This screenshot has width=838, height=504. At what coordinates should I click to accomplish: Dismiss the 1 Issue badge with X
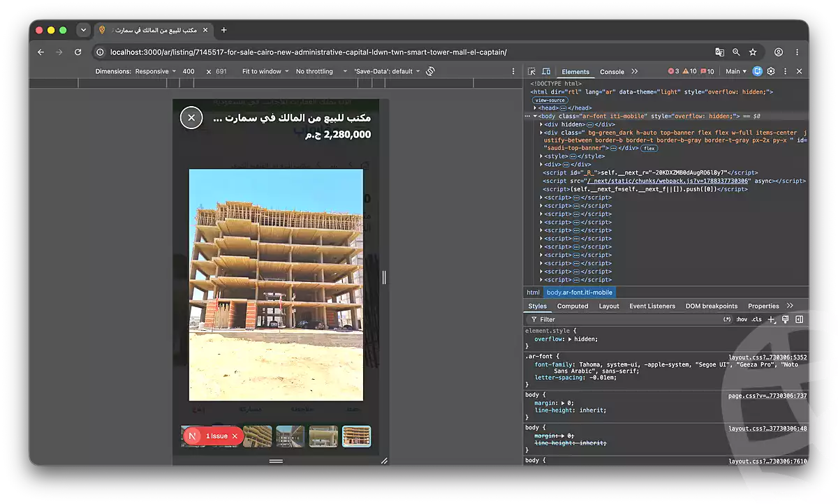235,436
